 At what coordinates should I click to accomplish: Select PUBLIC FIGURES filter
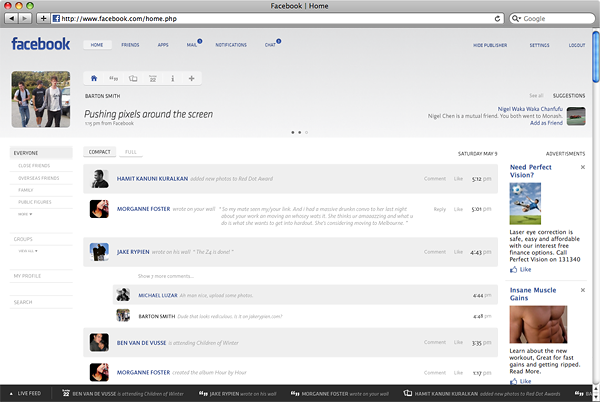(34, 202)
